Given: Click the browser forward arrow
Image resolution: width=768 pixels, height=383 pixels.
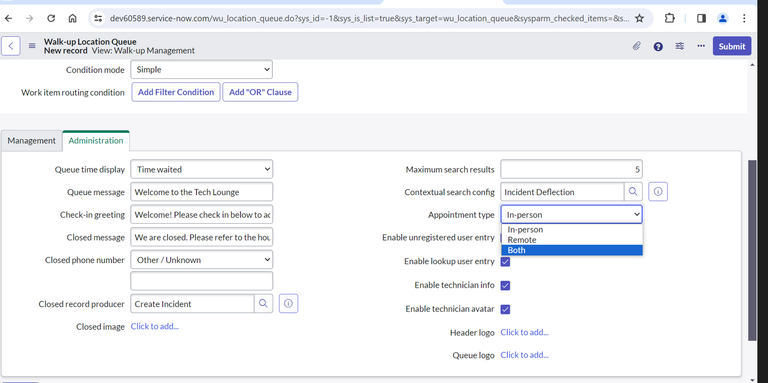Looking at the screenshot, I should coord(29,18).
